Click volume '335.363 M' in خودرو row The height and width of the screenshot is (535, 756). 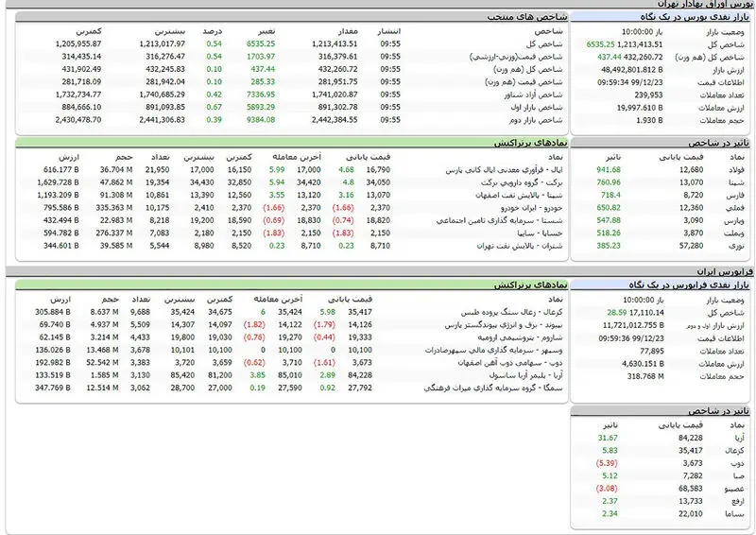tap(113, 208)
